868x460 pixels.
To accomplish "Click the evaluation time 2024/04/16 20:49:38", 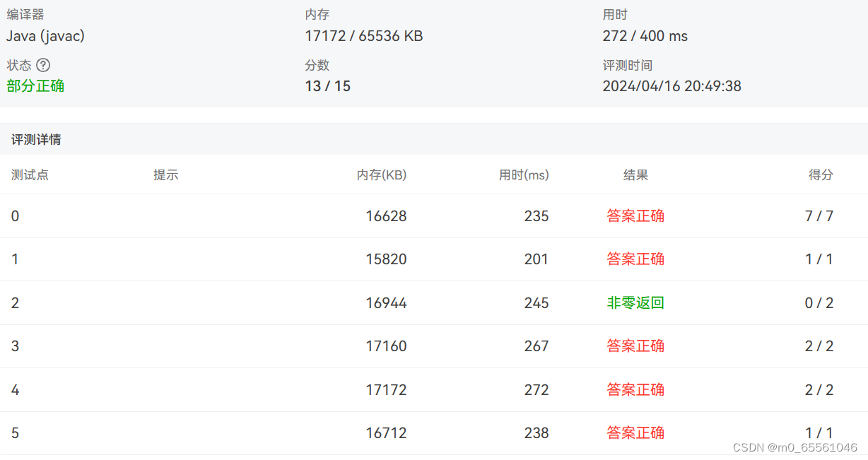I will (671, 85).
